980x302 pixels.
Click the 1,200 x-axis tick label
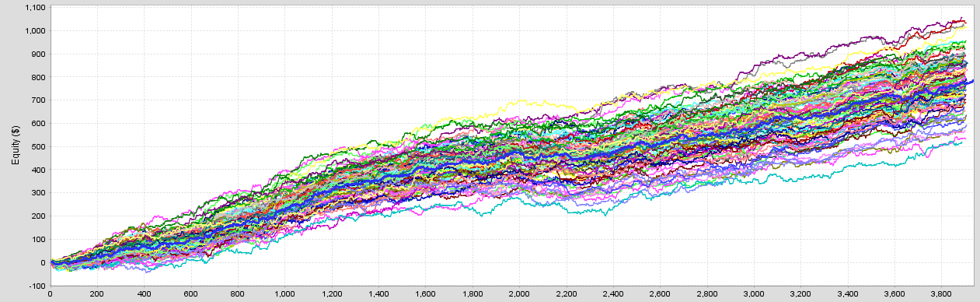coord(331,295)
